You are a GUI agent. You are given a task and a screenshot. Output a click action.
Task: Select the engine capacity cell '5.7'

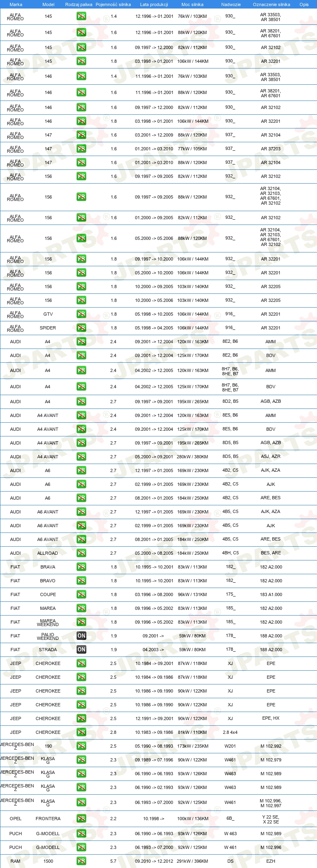pos(113,861)
